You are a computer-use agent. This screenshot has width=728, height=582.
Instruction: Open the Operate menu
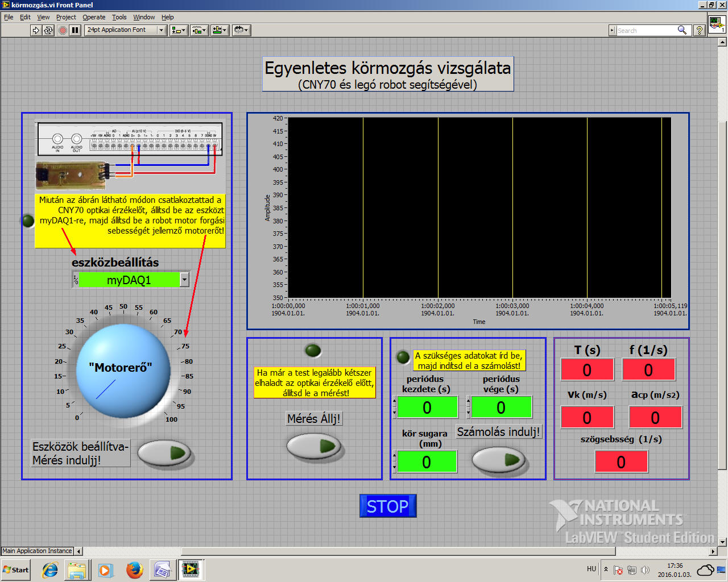pyautogui.click(x=94, y=17)
